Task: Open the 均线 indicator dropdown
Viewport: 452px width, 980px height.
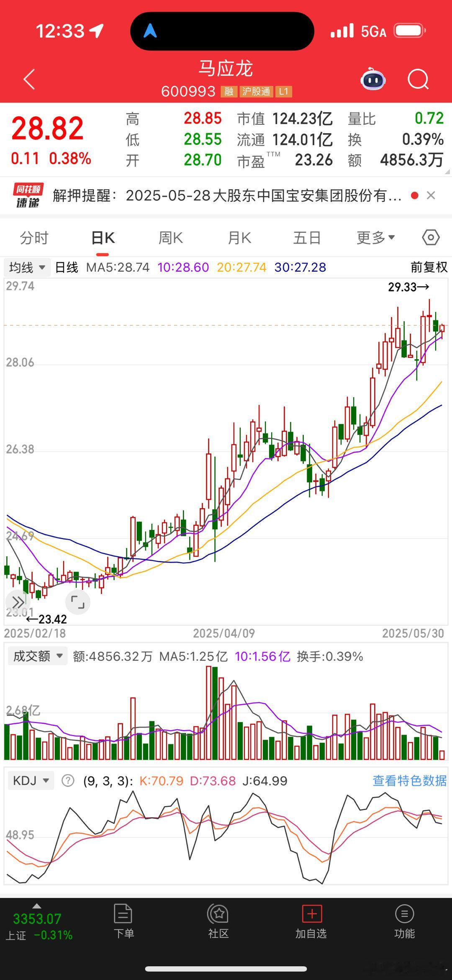Action: click(x=27, y=267)
